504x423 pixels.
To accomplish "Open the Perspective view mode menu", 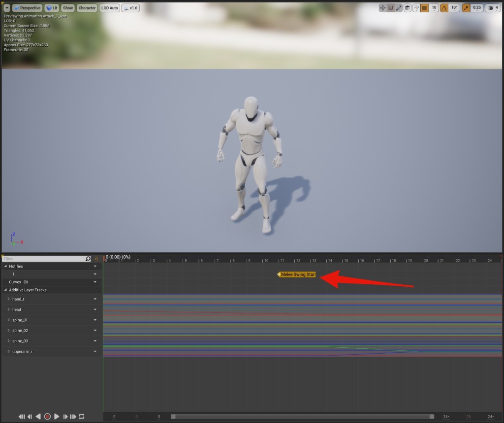I will pos(27,8).
